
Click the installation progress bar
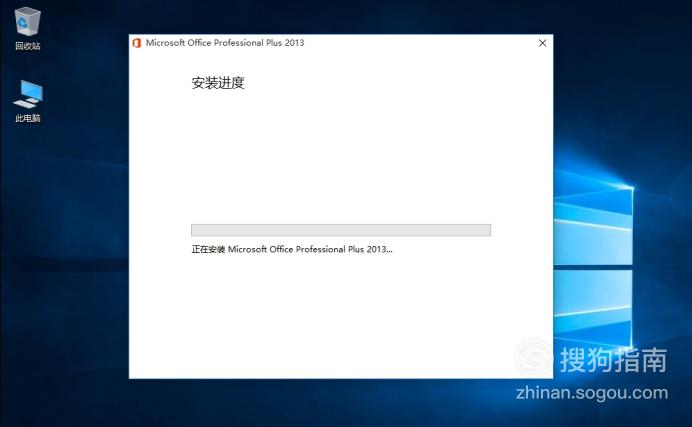(x=341, y=230)
